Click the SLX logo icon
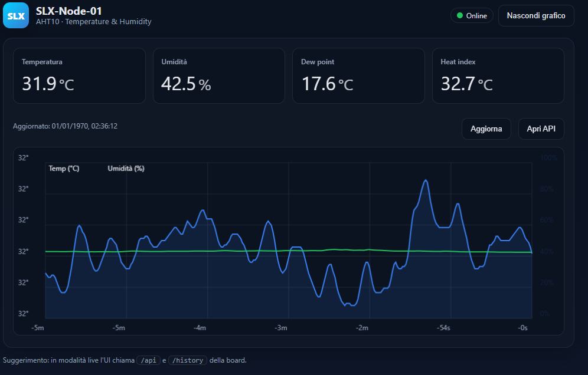 pos(16,16)
